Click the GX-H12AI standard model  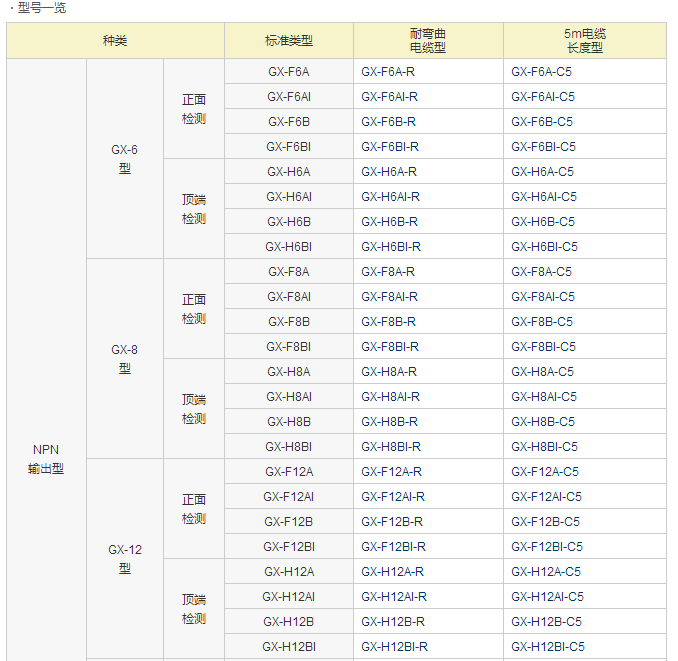[x=288, y=597]
